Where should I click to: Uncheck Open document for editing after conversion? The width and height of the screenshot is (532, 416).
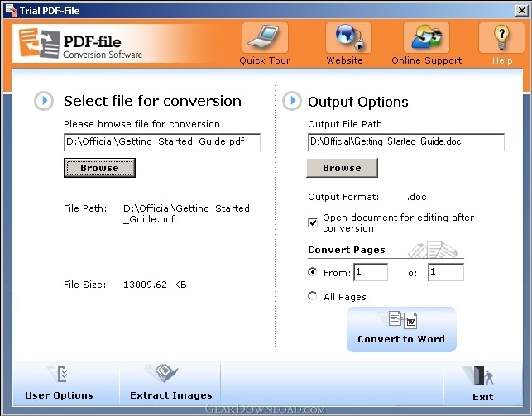pyautogui.click(x=313, y=222)
